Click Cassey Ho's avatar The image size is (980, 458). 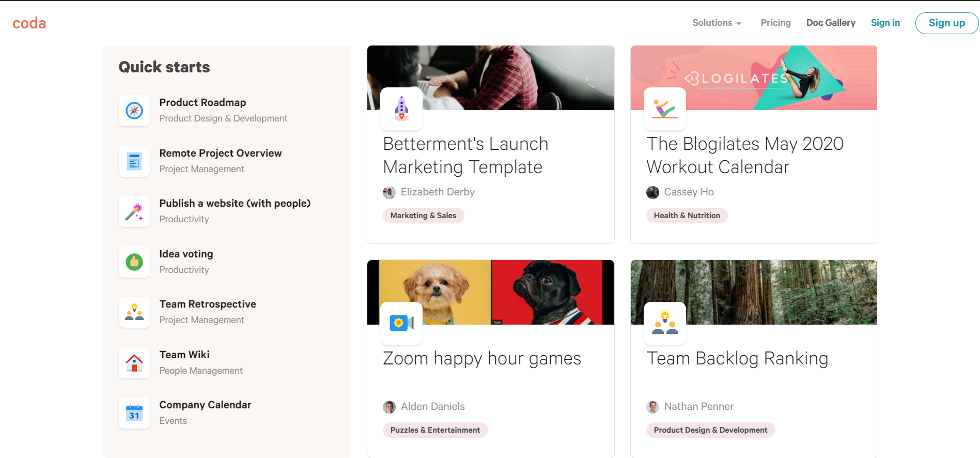pos(652,192)
